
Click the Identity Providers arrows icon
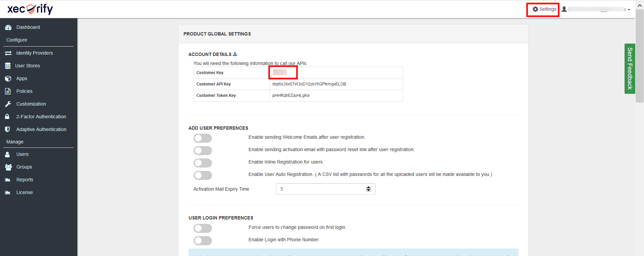point(8,53)
